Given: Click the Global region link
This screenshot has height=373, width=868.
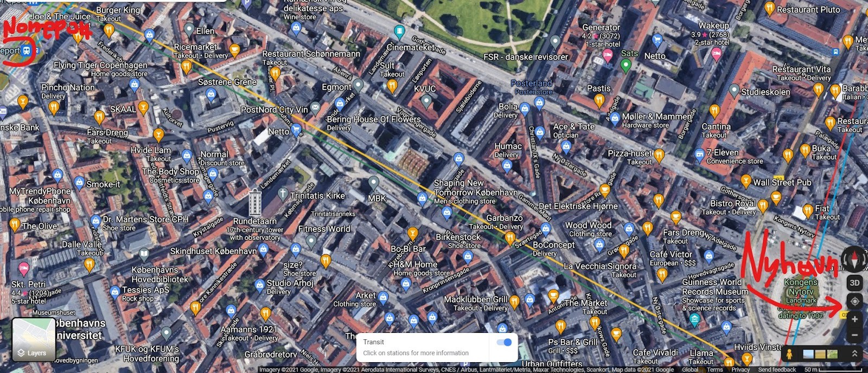Looking at the screenshot, I should coord(690,370).
